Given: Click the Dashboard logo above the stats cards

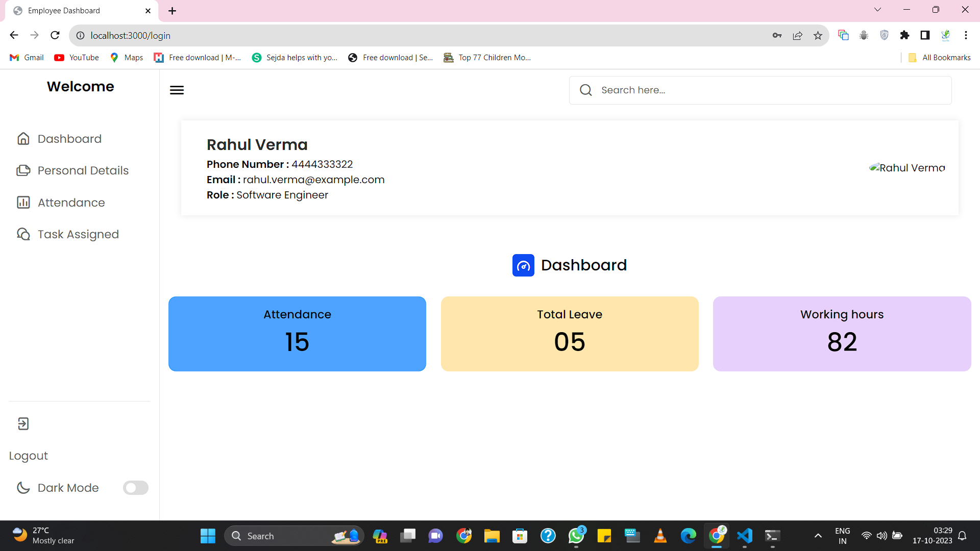Looking at the screenshot, I should point(523,265).
